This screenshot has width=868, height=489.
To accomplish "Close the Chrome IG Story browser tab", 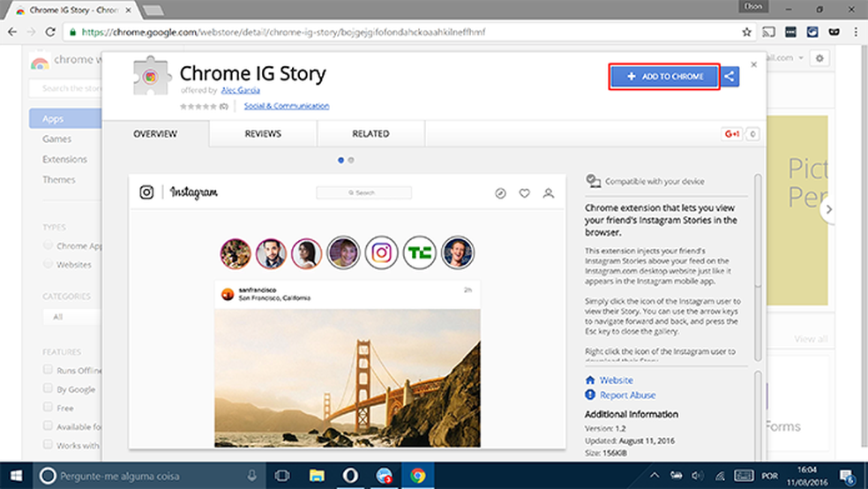I will tap(129, 10).
